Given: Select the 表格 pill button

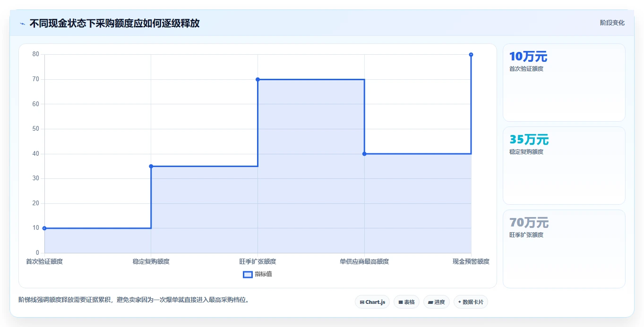Looking at the screenshot, I should click(x=406, y=302).
